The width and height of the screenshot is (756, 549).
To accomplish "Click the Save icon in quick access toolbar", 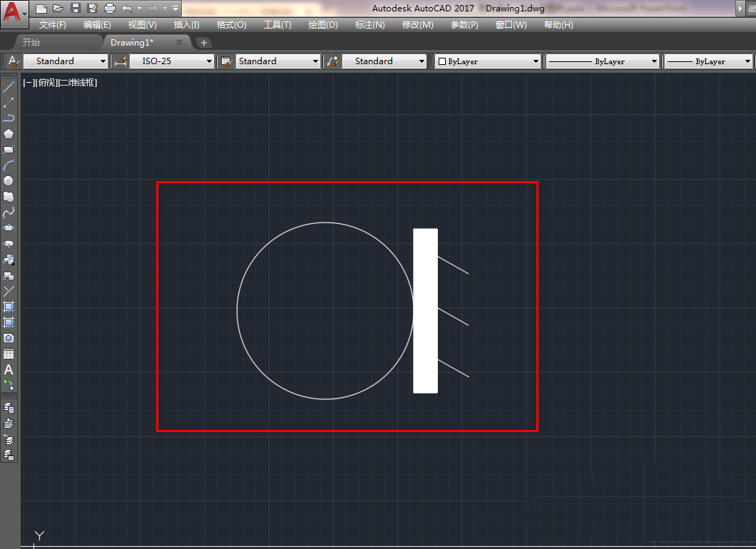I will 76,9.
